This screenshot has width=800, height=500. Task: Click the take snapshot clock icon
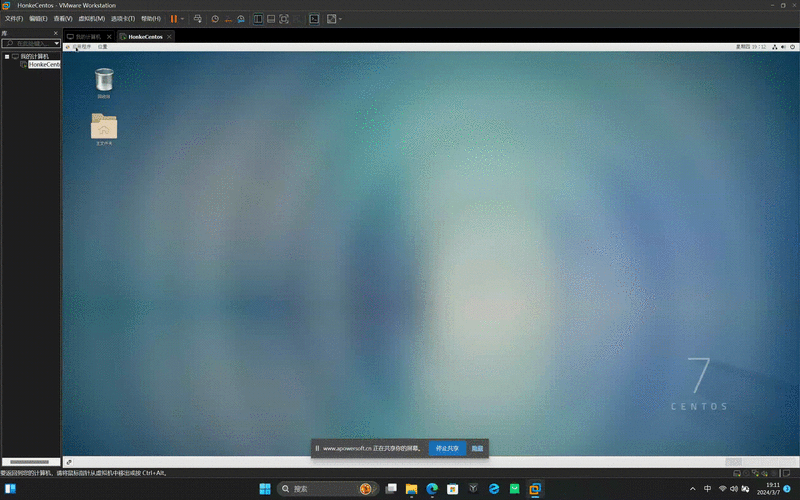tap(215, 19)
